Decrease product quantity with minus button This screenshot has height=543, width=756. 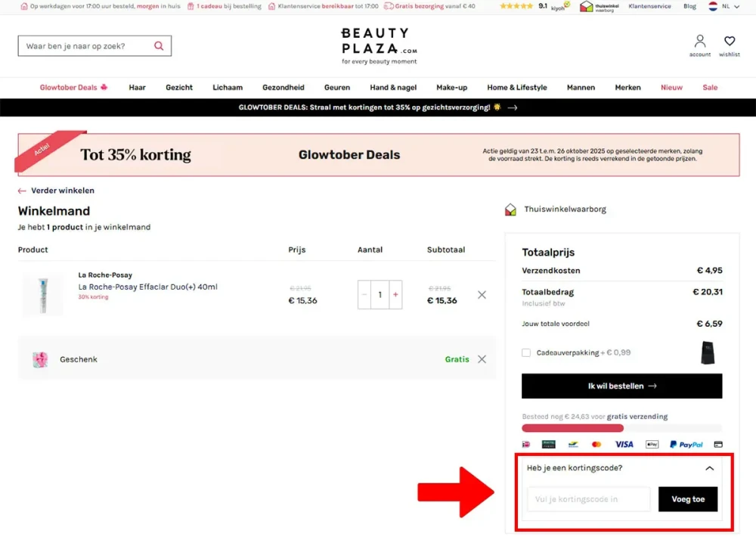364,295
